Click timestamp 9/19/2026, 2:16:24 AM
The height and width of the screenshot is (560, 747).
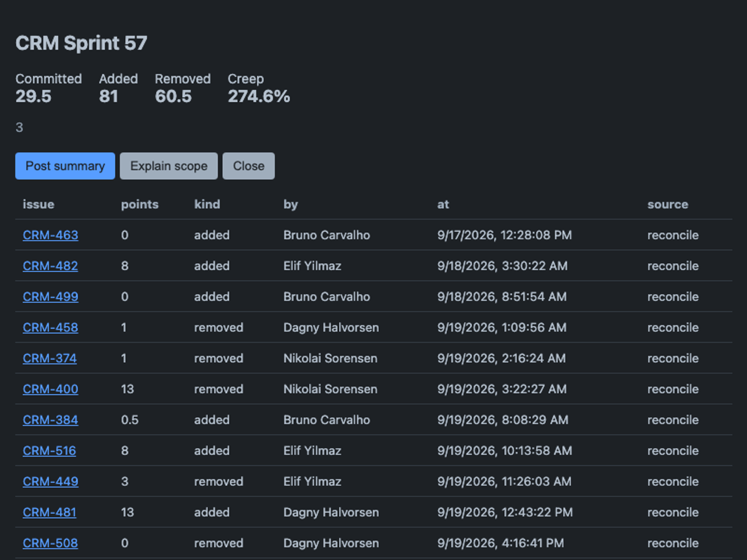pos(502,358)
